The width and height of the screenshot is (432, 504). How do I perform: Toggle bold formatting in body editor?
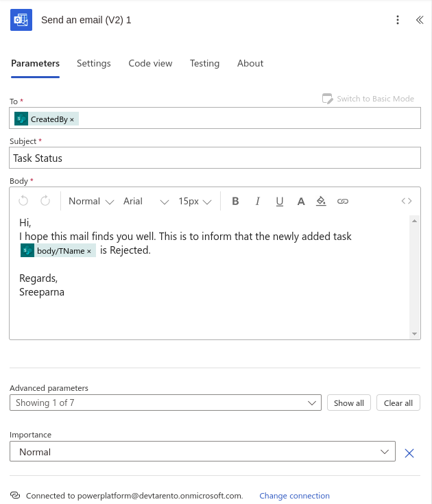pos(235,201)
